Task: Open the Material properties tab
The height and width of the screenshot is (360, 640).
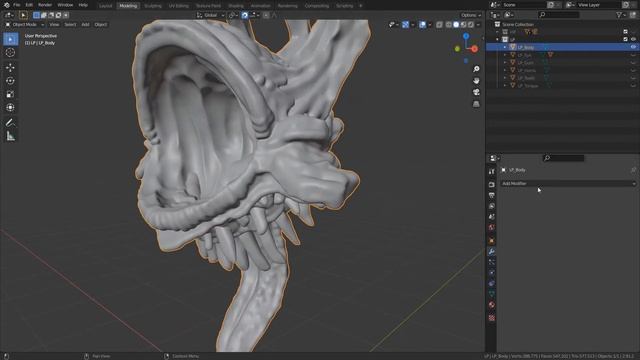Action: (491, 305)
